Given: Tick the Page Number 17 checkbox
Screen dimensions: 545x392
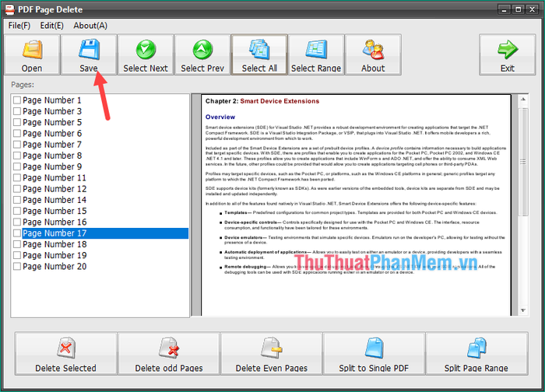Looking at the screenshot, I should 17,233.
